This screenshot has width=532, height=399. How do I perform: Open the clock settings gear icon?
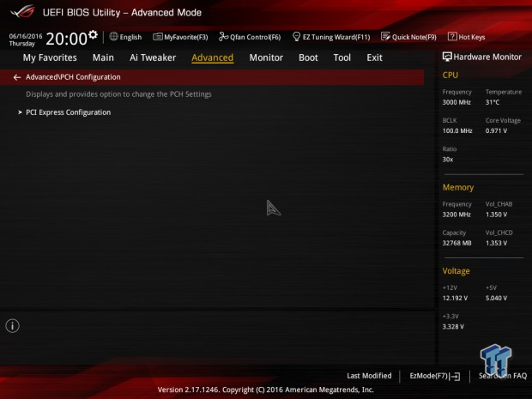tap(93, 34)
